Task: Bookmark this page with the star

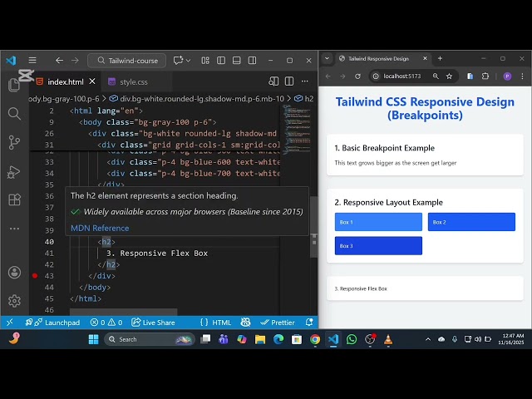Action: pos(449,76)
